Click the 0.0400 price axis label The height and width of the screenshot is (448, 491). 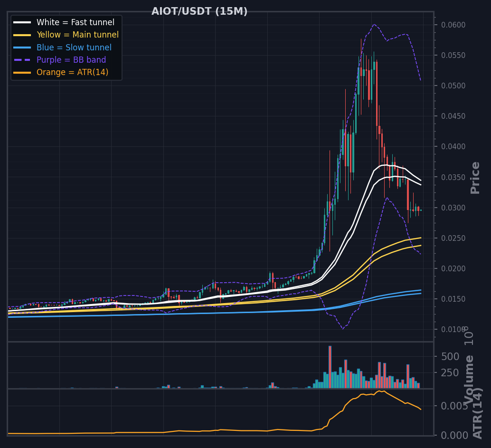(x=453, y=147)
